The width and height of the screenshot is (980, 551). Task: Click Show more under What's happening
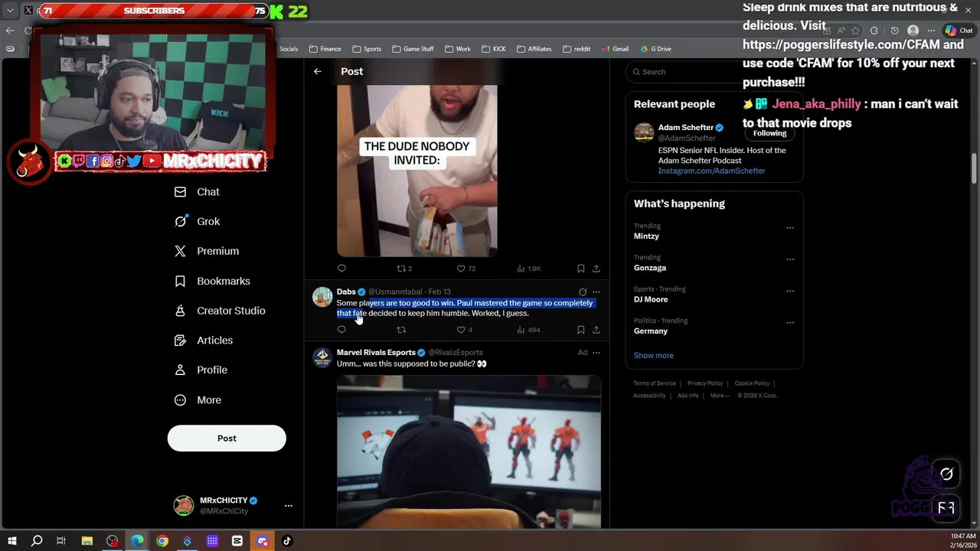click(654, 355)
